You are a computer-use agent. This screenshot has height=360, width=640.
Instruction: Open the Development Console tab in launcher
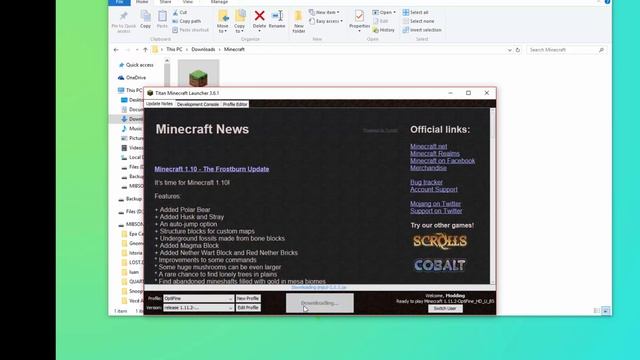tap(198, 104)
